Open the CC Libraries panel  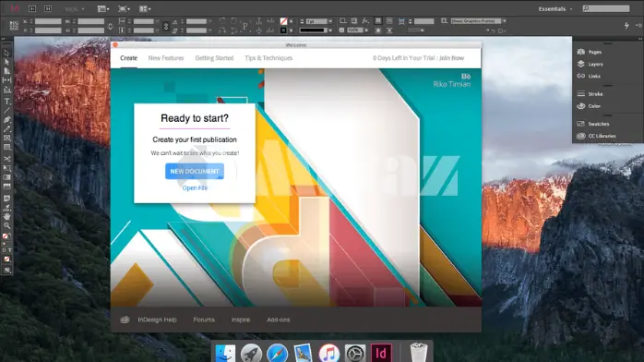click(x=596, y=136)
